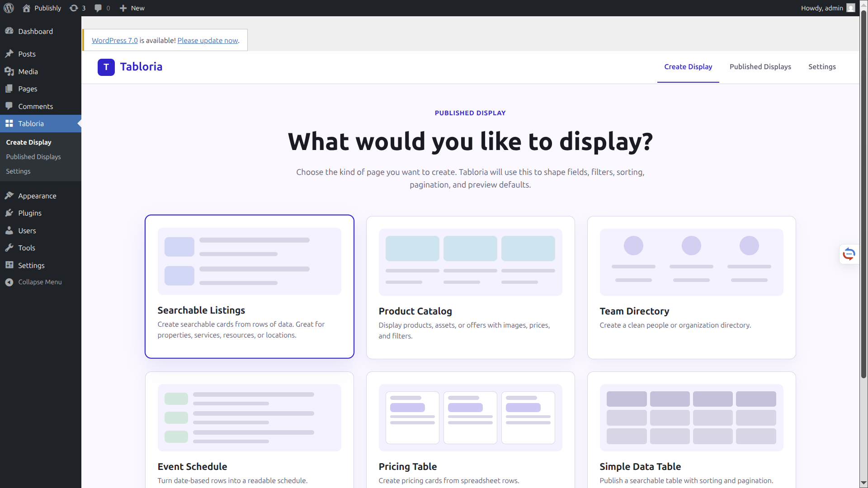Click the Tabloria T logo icon

[x=106, y=67]
